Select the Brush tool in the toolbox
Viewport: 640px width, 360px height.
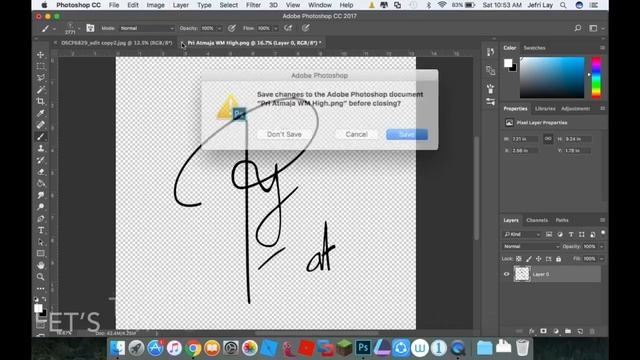(x=40, y=137)
